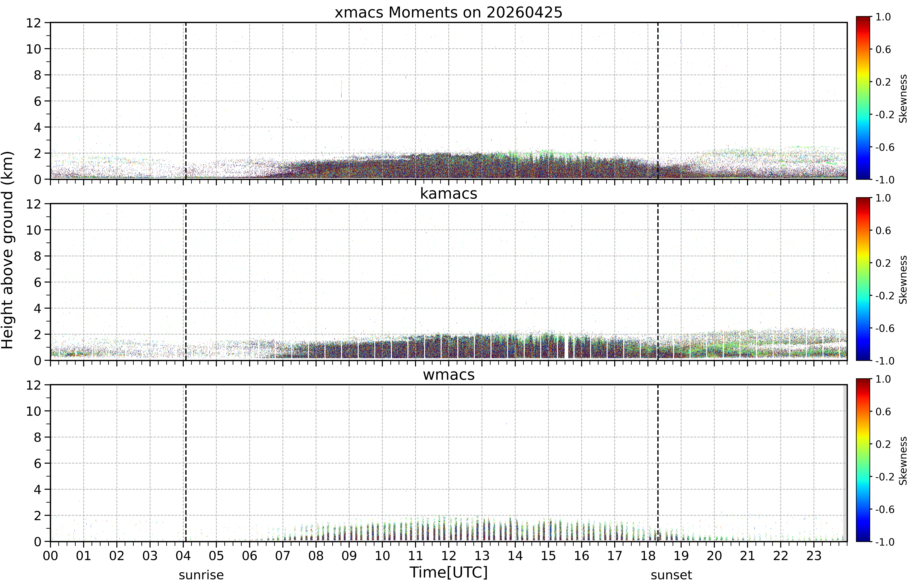This screenshot has height=588, width=914.
Task: Click the sunset label below the axis
Action: (671, 575)
